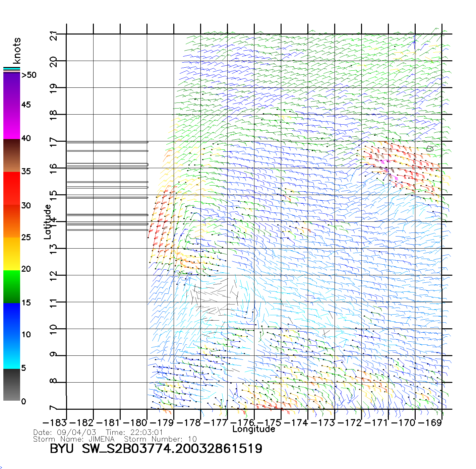This screenshot has width=476, height=469.
Task: Click the 'Longitude' axis title
Action: point(254,429)
